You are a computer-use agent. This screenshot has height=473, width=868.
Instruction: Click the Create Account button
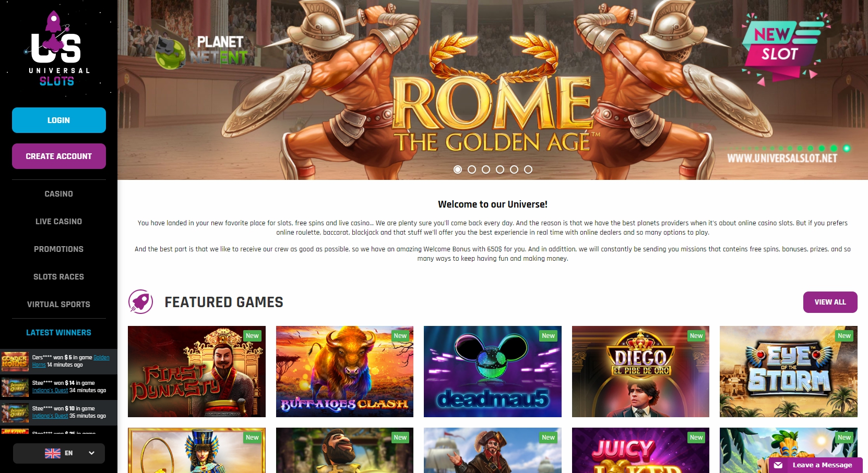[59, 156]
